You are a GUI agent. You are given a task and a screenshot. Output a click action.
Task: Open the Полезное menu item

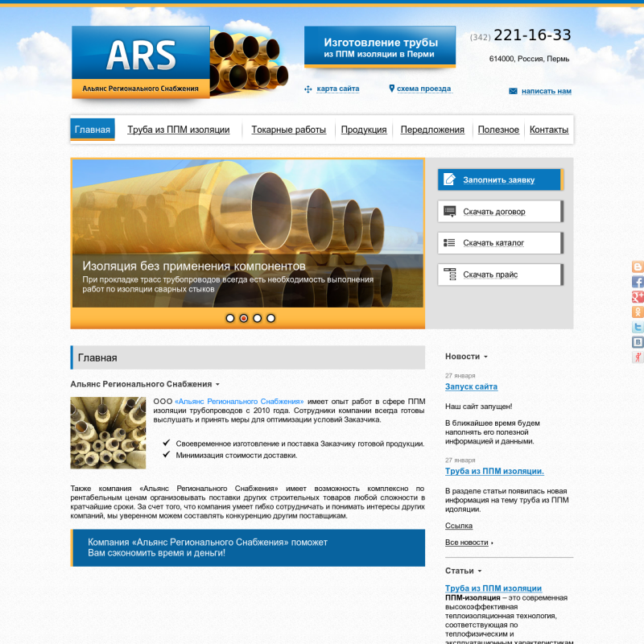click(x=498, y=130)
